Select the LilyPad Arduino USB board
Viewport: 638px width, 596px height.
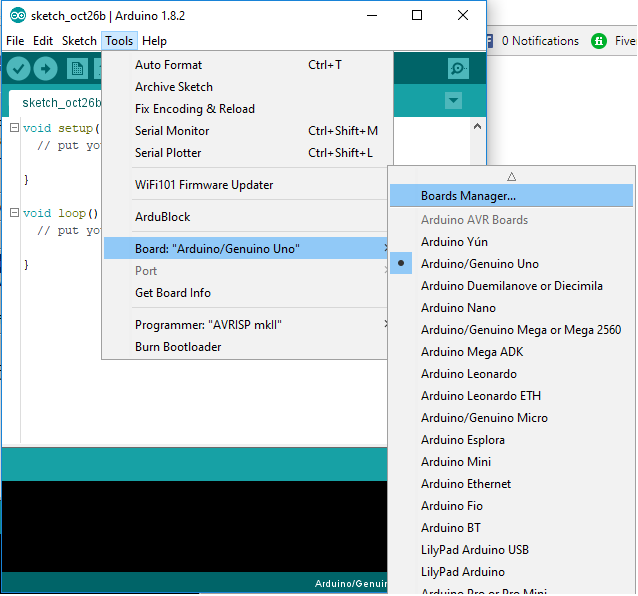coord(511,550)
